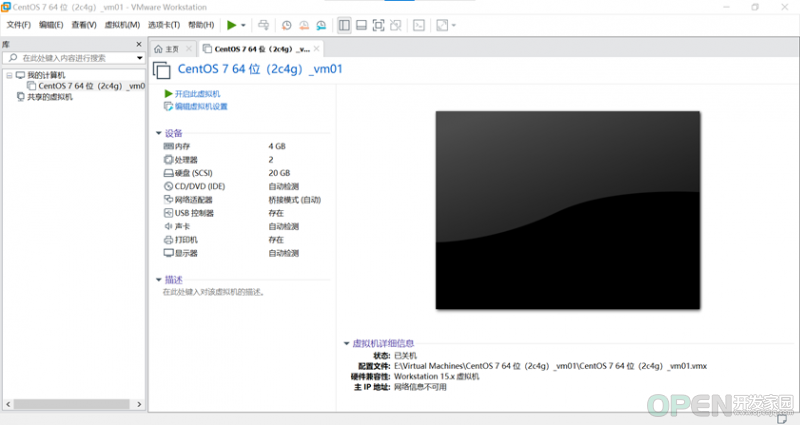Open the snapshot manager icon
The image size is (800, 425).
tap(321, 25)
